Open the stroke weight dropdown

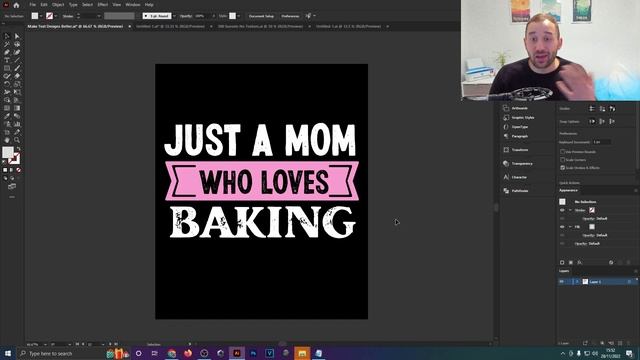tap(98, 16)
